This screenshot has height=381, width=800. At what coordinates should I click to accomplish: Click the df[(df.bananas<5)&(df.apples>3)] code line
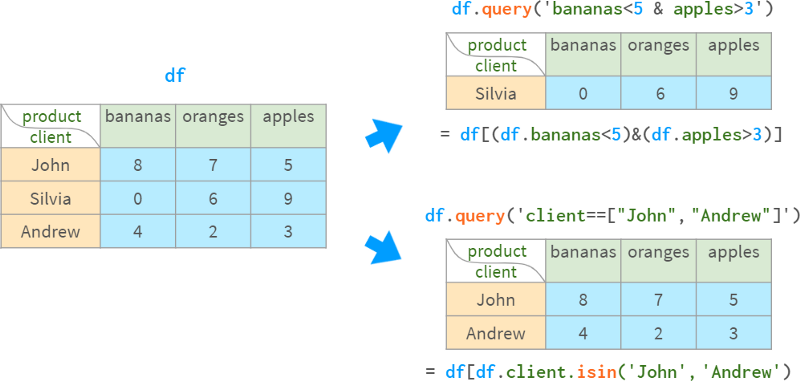pos(611,135)
